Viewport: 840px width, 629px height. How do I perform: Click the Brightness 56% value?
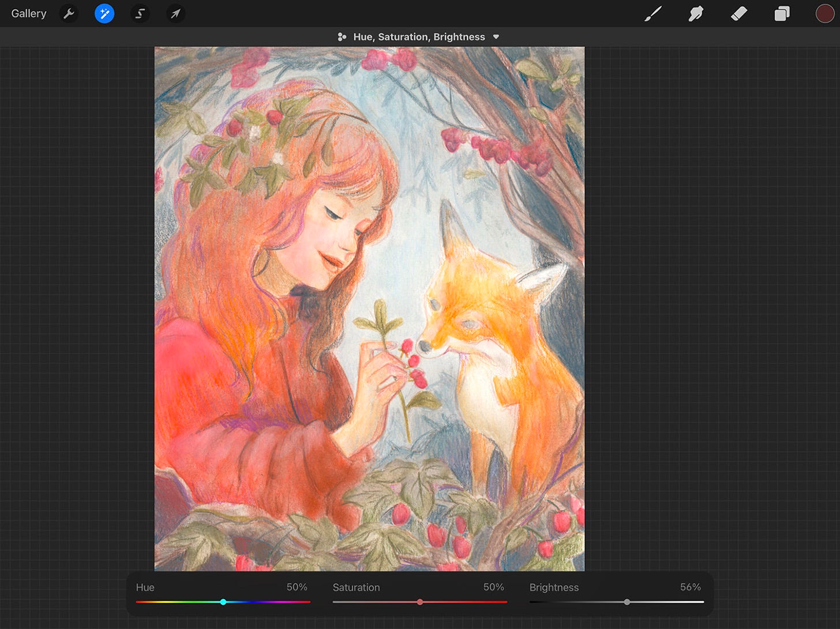690,587
